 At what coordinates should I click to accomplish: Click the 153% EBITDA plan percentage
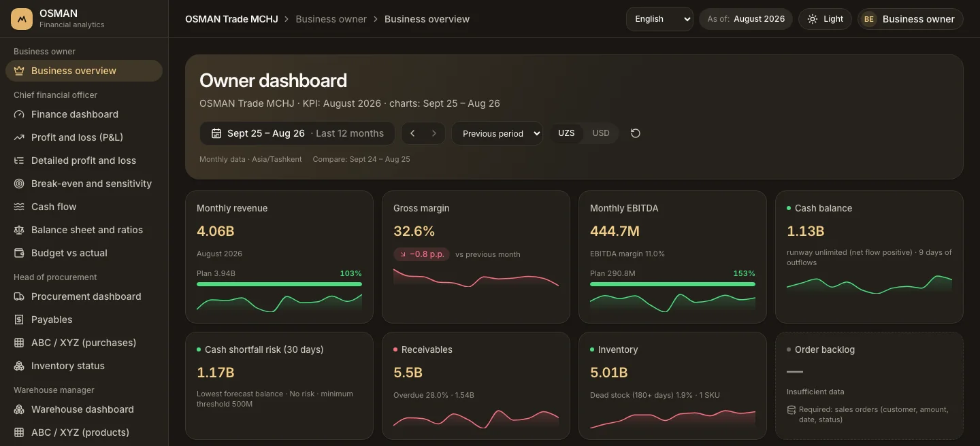(x=744, y=273)
